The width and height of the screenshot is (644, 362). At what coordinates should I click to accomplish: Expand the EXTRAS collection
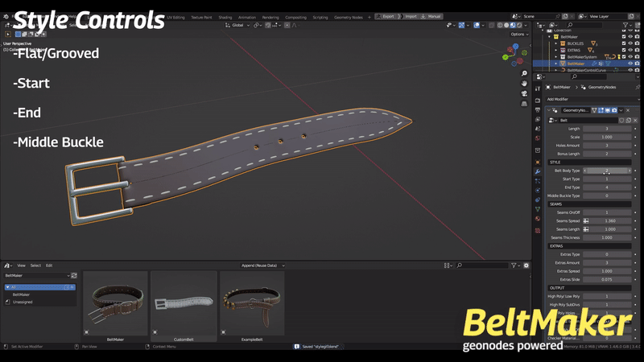556,50
